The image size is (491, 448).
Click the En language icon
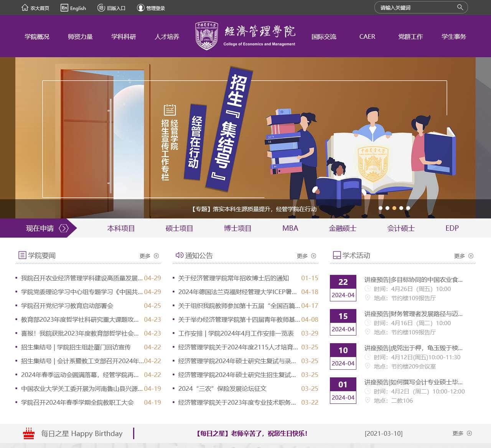click(x=64, y=8)
